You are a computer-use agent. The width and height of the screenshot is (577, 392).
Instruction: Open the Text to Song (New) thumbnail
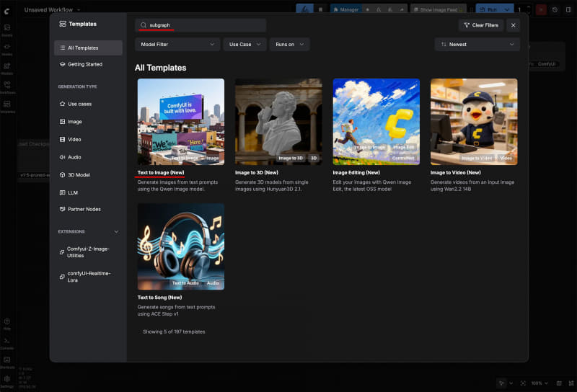click(x=181, y=246)
